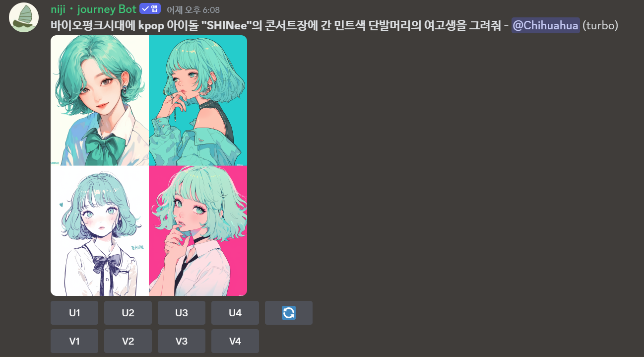Select U3 to upscale third image
The width and height of the screenshot is (644, 357).
[x=182, y=313]
